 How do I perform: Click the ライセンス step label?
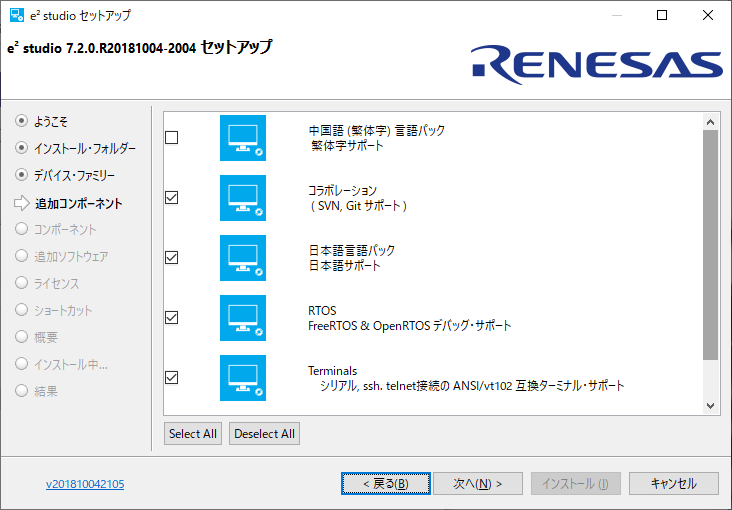(56, 283)
